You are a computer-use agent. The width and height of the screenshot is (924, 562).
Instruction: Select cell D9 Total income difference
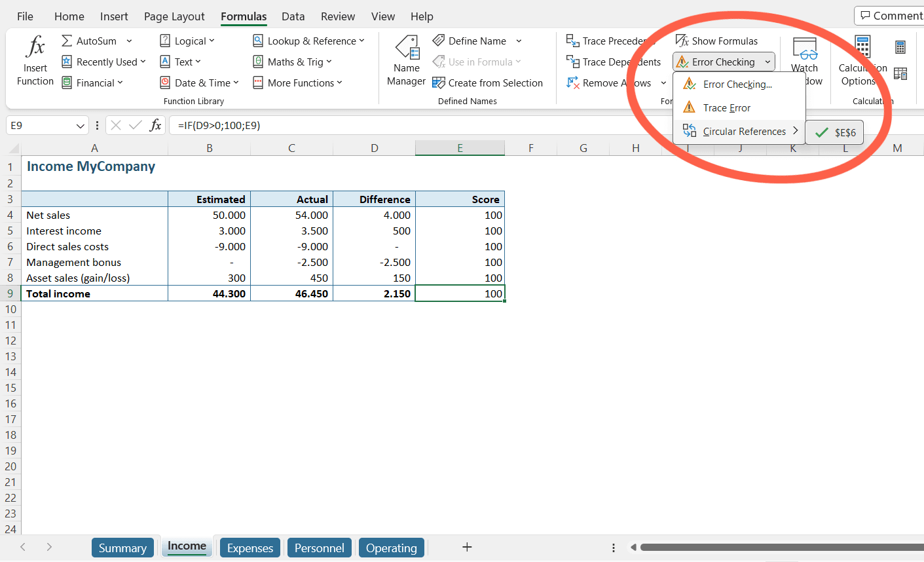pos(374,293)
